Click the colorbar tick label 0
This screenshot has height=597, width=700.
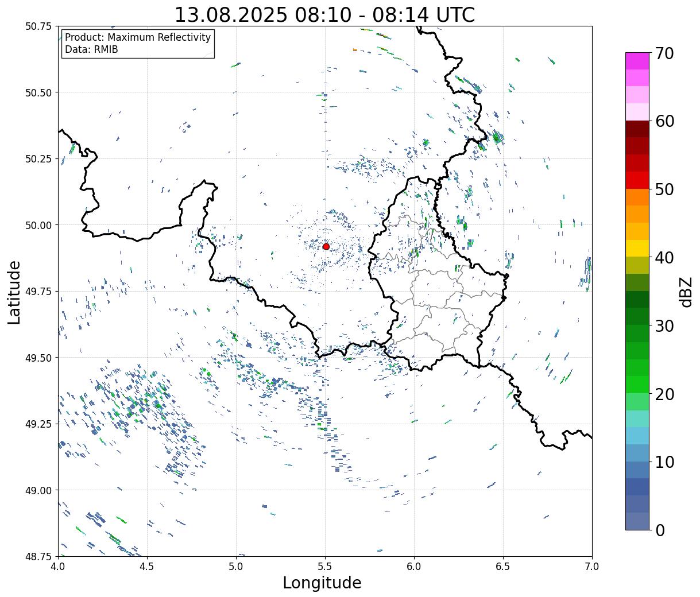pos(660,530)
